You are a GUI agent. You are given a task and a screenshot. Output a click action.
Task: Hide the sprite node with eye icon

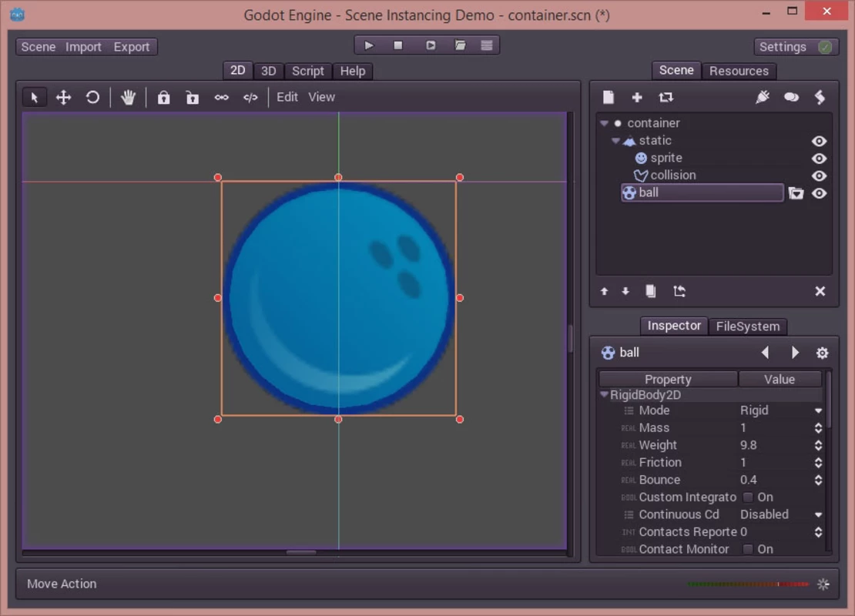(819, 159)
